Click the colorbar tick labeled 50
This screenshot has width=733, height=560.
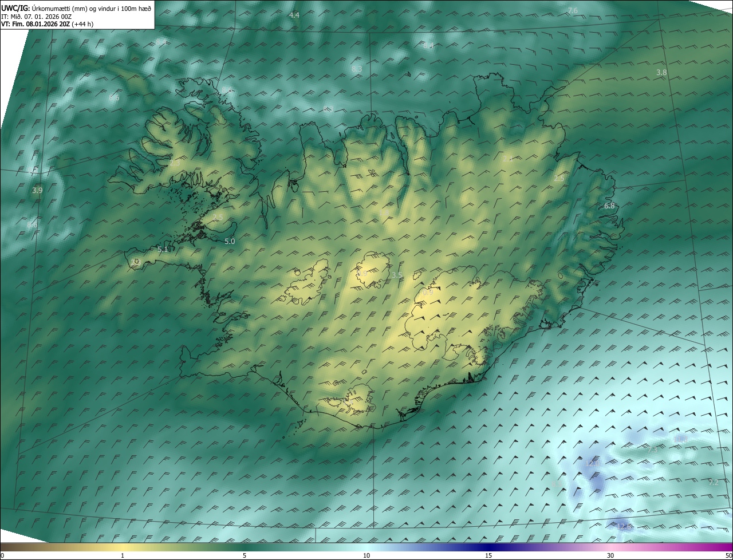coord(728,555)
